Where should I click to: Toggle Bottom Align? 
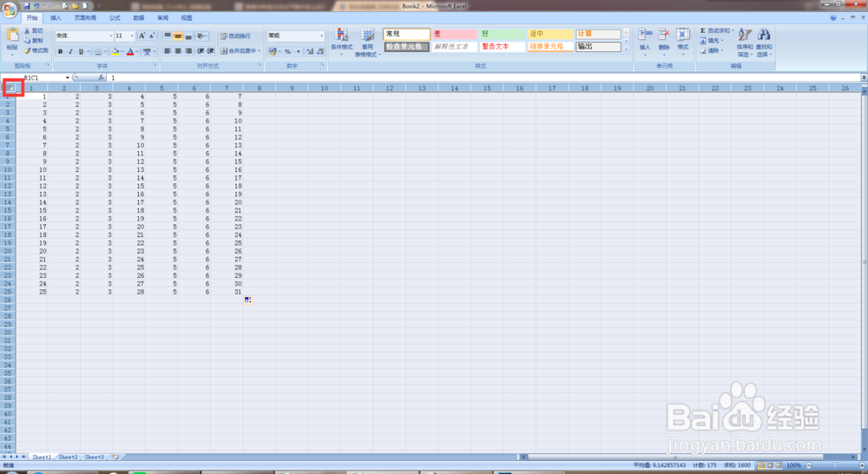pyautogui.click(x=188, y=36)
